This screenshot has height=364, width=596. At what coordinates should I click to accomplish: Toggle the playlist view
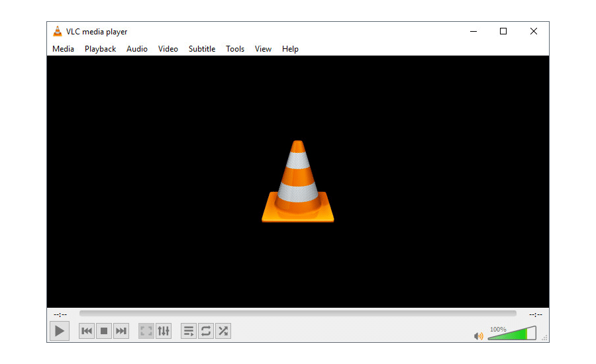point(189,331)
